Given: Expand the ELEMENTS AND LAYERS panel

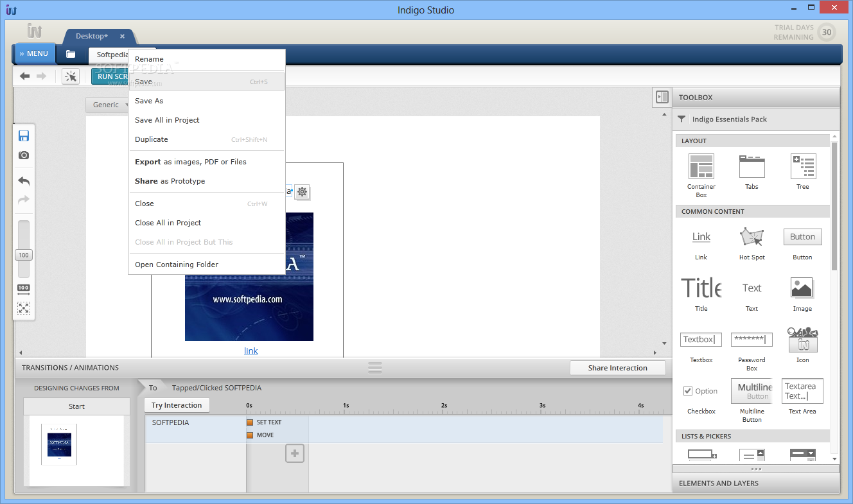Looking at the screenshot, I should pos(756,483).
